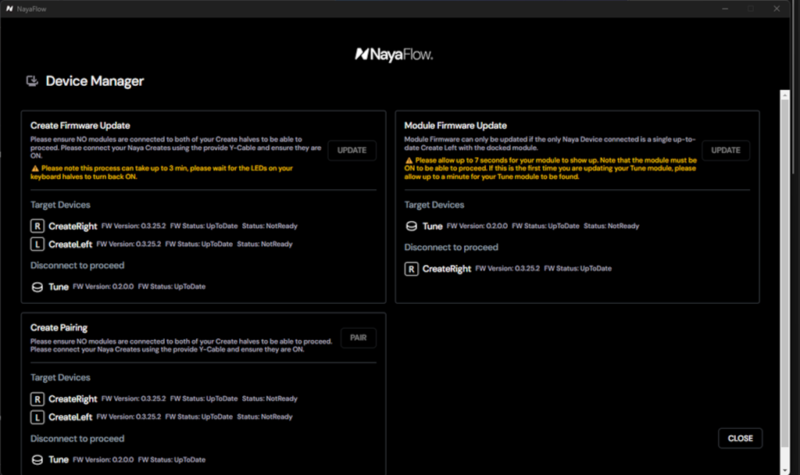Click the 'Device Manager' title text
The height and width of the screenshot is (475, 800).
pyautogui.click(x=95, y=81)
